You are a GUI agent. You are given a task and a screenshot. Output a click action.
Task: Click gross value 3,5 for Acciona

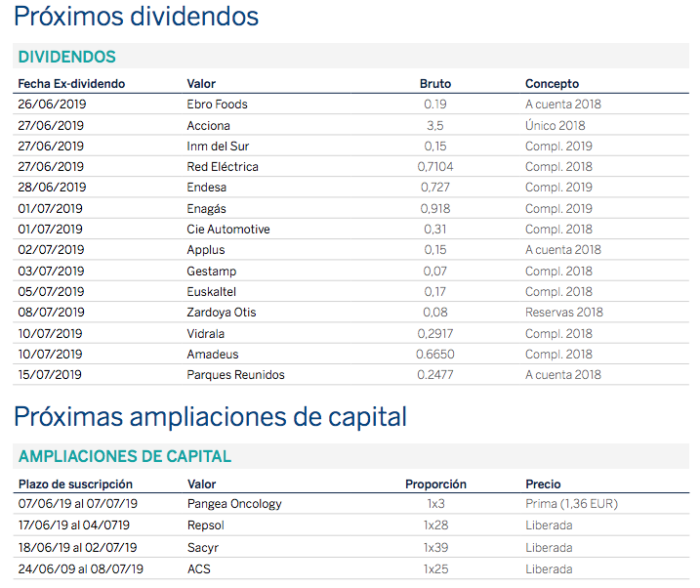click(x=435, y=125)
